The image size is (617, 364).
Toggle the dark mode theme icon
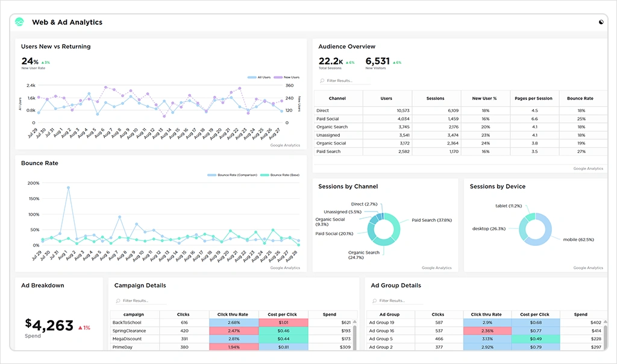[x=601, y=22]
